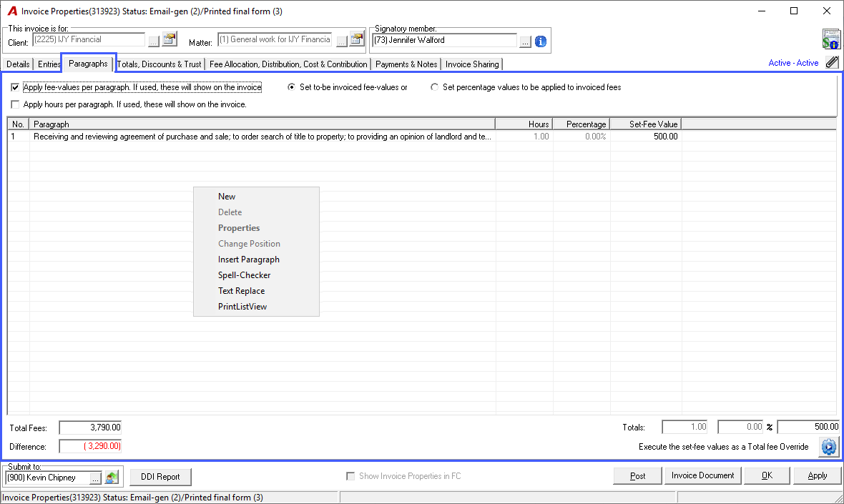Select Set to-be invoiced fee-values radio option
The image size is (844, 504).
click(291, 87)
